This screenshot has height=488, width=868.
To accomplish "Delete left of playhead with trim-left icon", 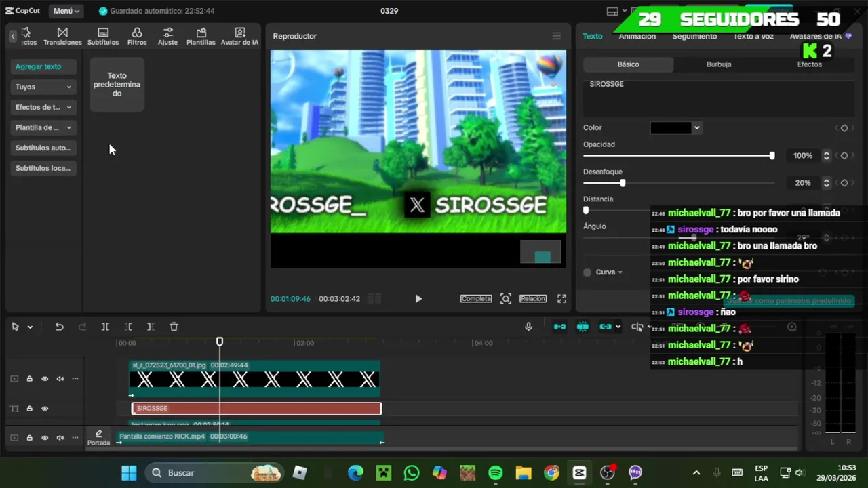I will 128,327.
